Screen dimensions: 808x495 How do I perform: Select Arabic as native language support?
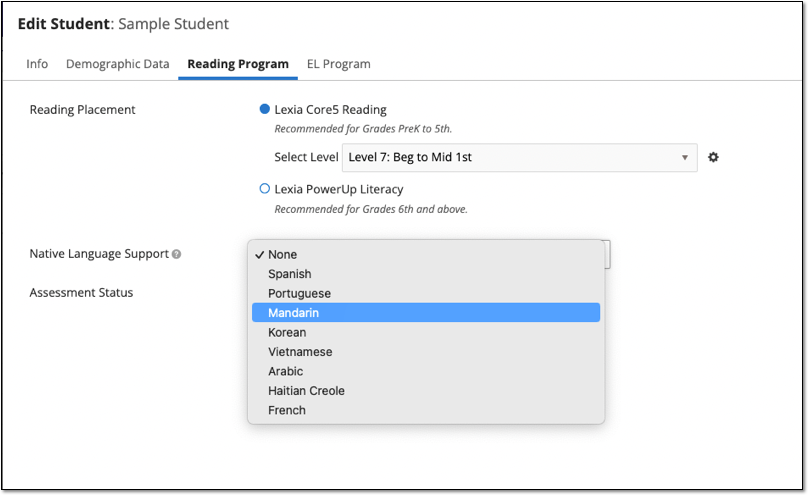pos(285,371)
